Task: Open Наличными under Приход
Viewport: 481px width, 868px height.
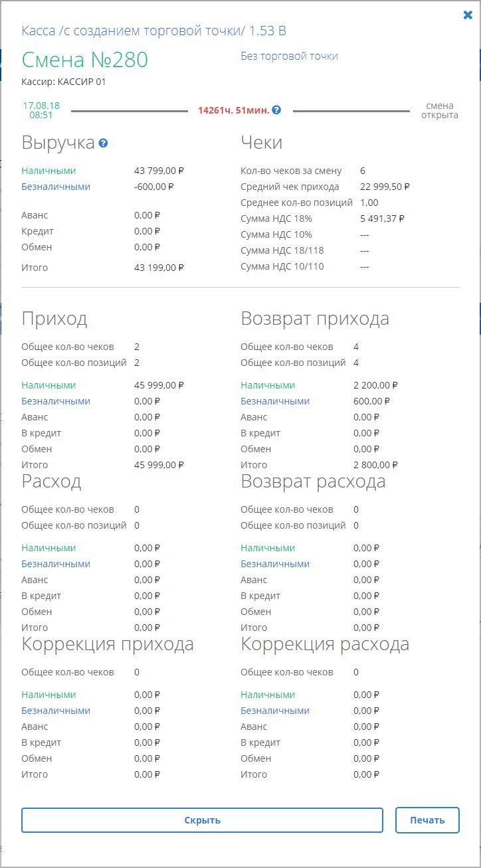Action: 48,385
